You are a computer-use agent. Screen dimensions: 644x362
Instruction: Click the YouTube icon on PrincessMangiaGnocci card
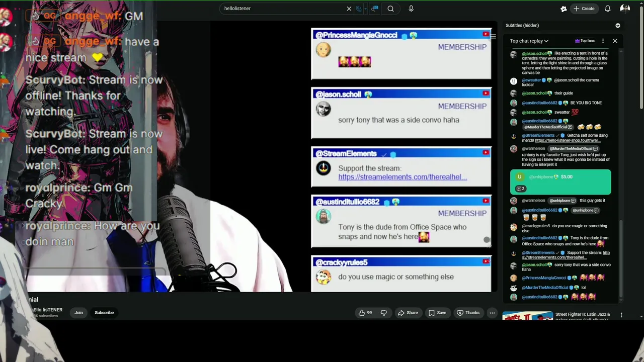(486, 35)
